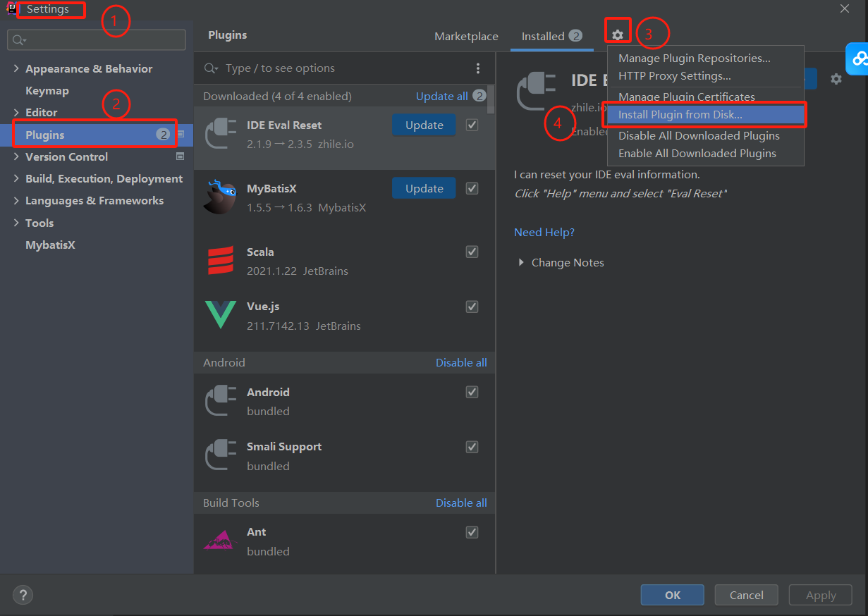Click the help question mark icon

point(23,595)
